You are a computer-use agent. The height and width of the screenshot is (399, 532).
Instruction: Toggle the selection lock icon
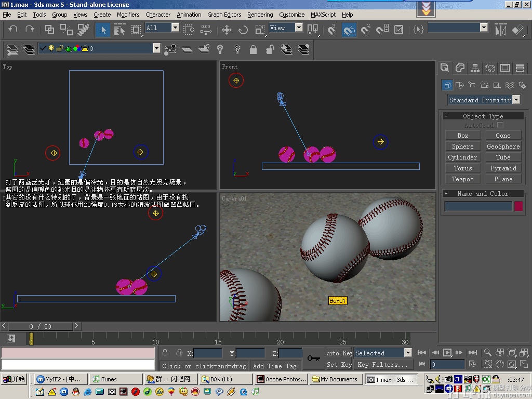(x=165, y=353)
